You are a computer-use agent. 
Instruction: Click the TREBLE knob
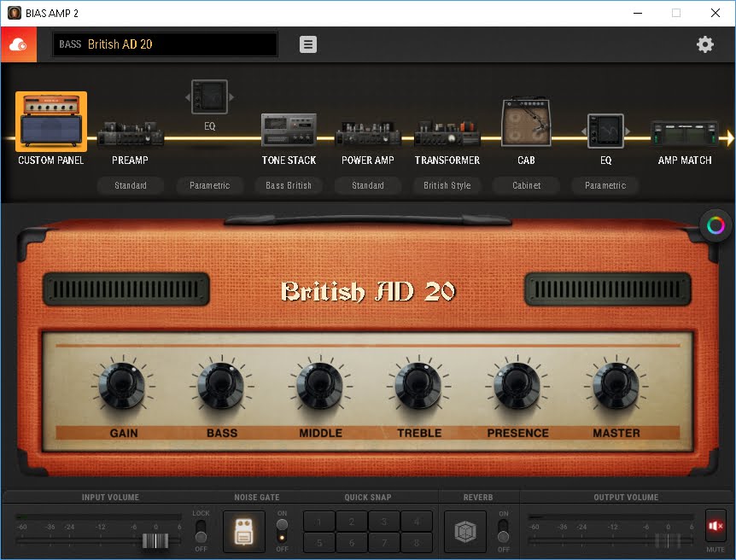[419, 387]
